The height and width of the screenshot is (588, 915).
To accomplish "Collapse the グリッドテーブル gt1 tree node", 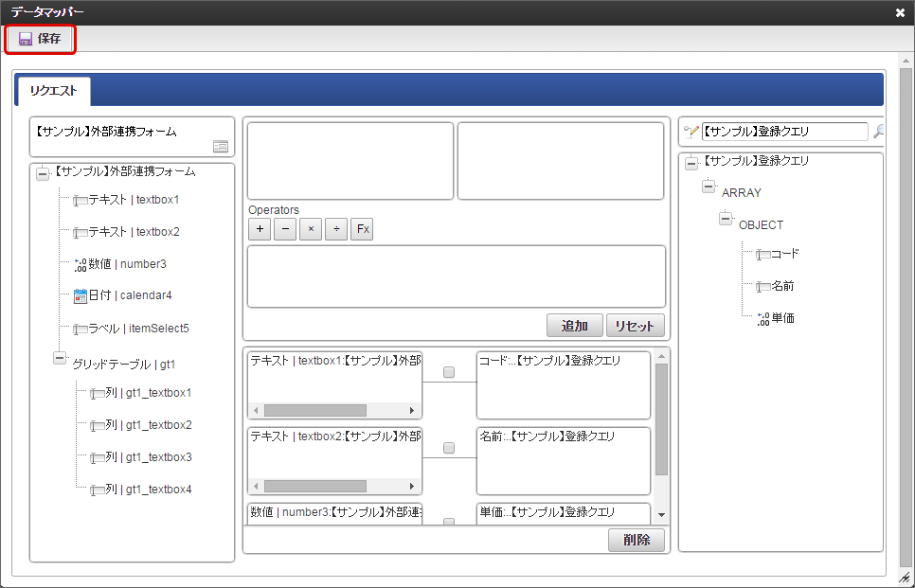I will 60,359.
